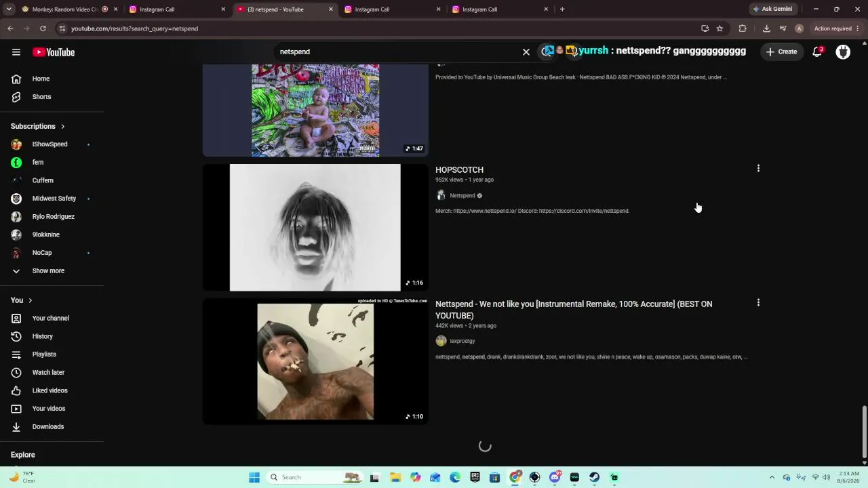The width and height of the screenshot is (868, 488).
Task: Open Your channel in the sidebar
Action: [x=50, y=319]
